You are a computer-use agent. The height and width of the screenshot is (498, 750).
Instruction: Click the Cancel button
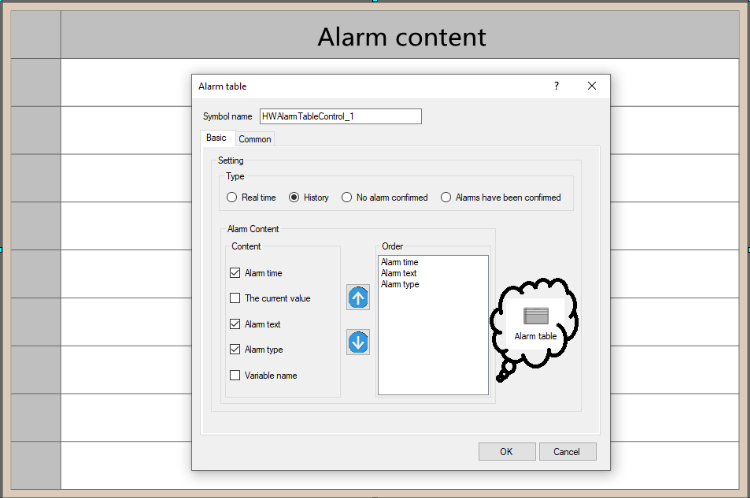567,451
